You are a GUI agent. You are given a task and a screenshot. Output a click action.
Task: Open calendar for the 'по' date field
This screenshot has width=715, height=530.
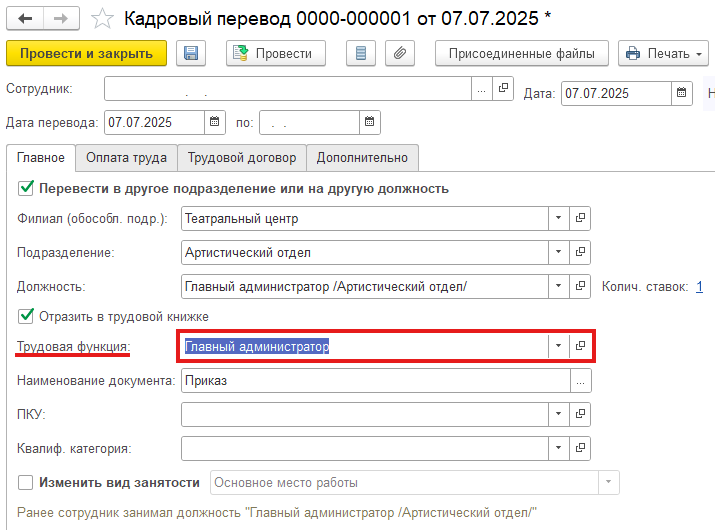click(370, 122)
